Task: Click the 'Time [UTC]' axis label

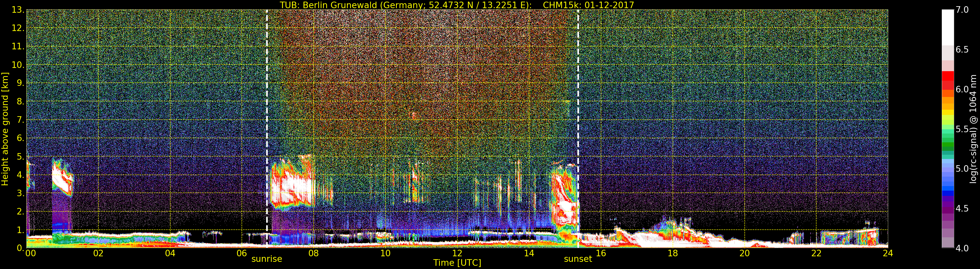Action: click(457, 262)
